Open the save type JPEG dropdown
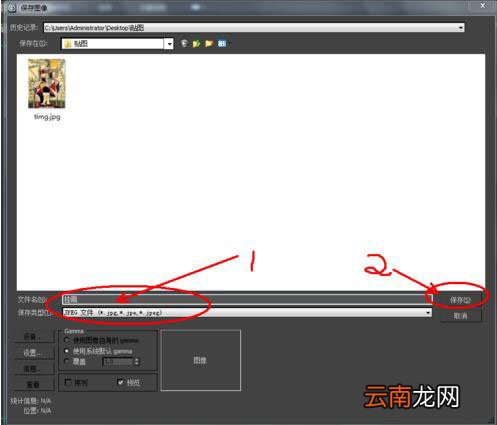The width and height of the screenshot is (497, 425). tap(428, 312)
